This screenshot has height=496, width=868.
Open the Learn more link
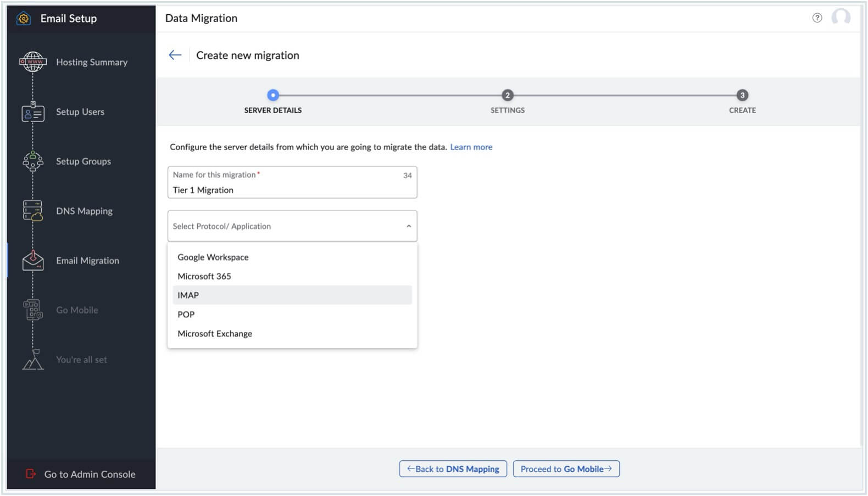tap(471, 147)
